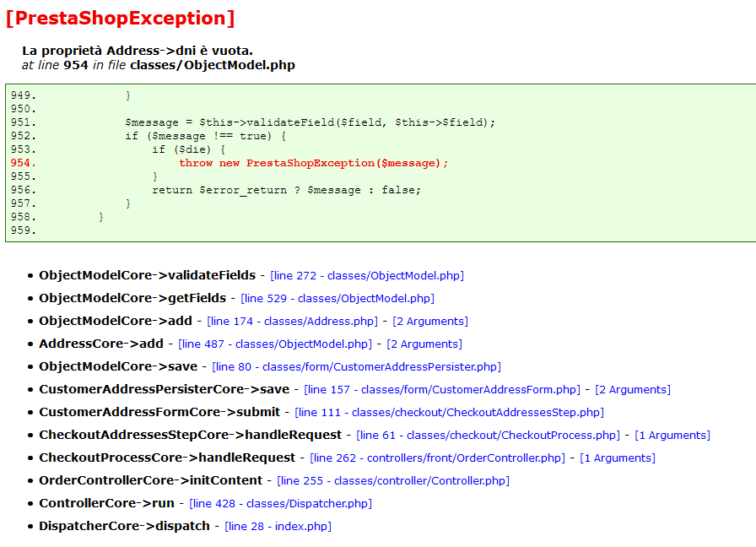Click the 'ObjectModelCore->validateFields' trace entry
756x547 pixels.
tap(147, 275)
